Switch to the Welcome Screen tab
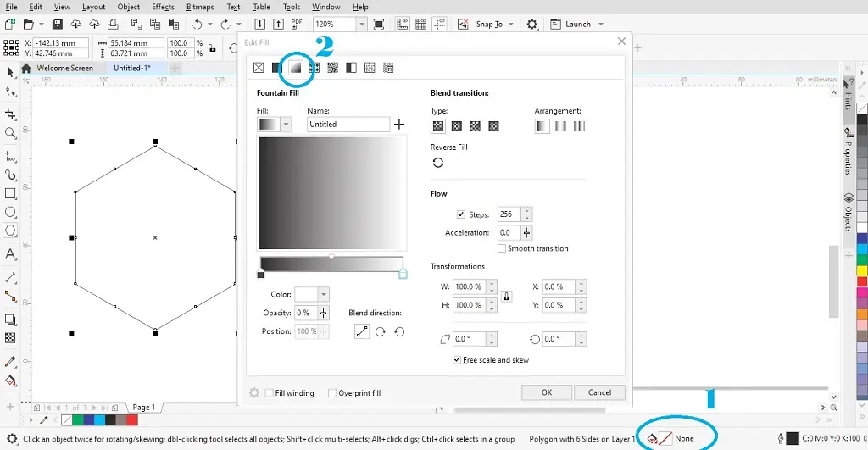868x450 pixels. point(64,68)
